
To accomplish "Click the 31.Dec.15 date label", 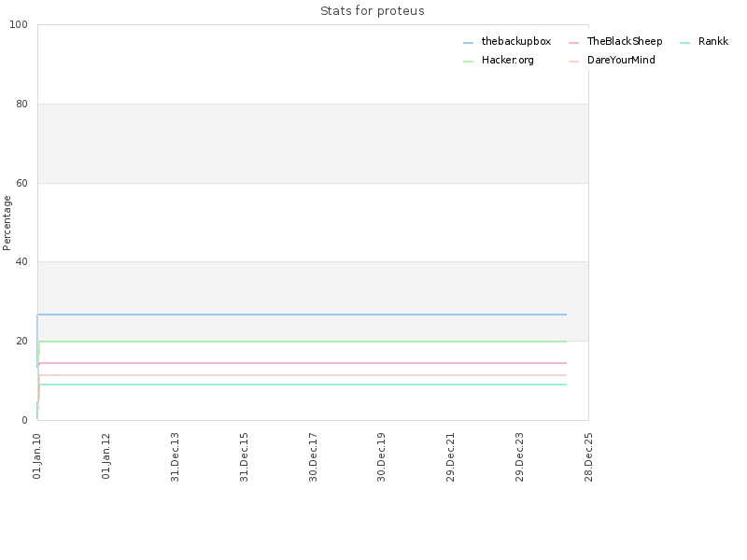I will 244,456.
